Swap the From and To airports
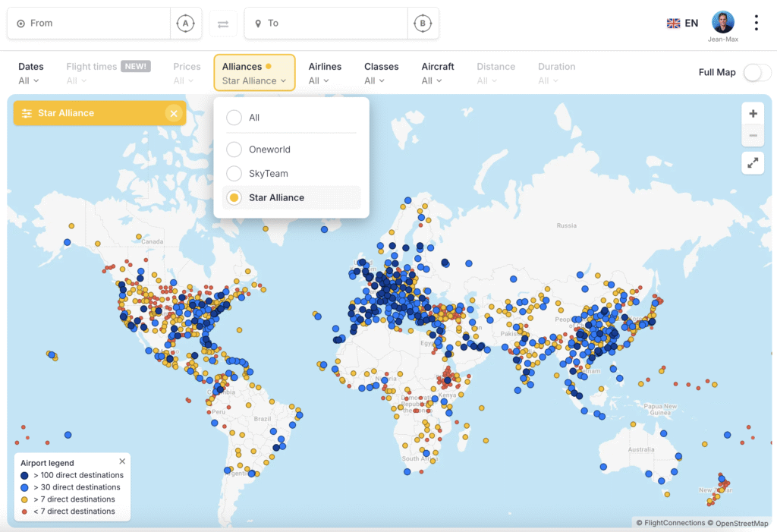This screenshot has width=777, height=532. pos(223,24)
